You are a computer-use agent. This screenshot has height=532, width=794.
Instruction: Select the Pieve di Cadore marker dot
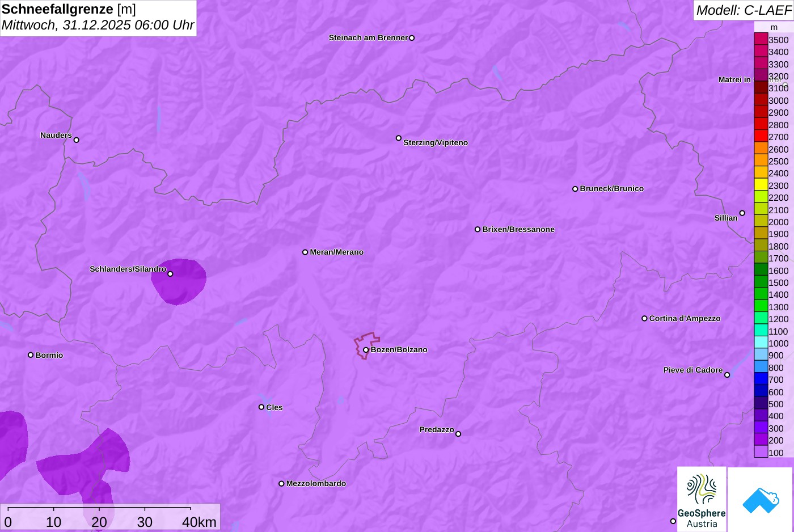click(727, 375)
